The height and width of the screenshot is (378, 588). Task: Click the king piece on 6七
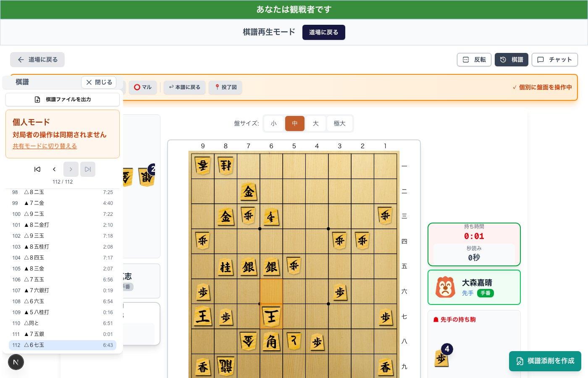[x=271, y=317]
